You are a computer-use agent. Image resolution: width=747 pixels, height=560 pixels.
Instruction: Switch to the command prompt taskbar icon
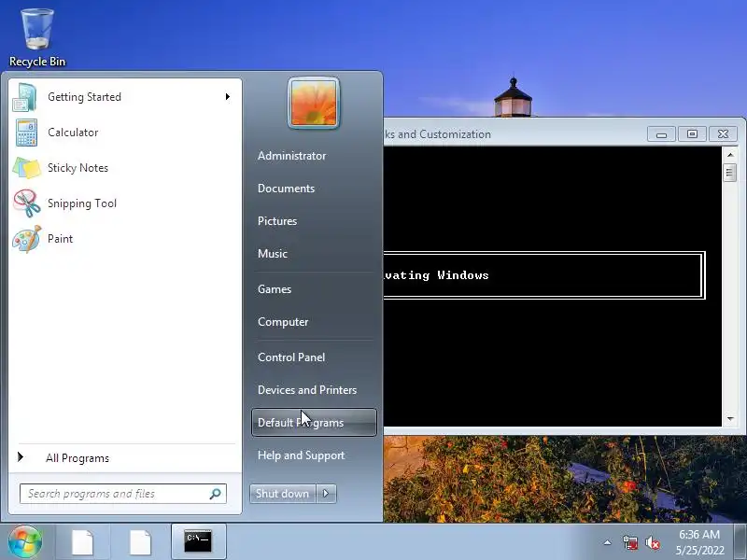pos(198,542)
